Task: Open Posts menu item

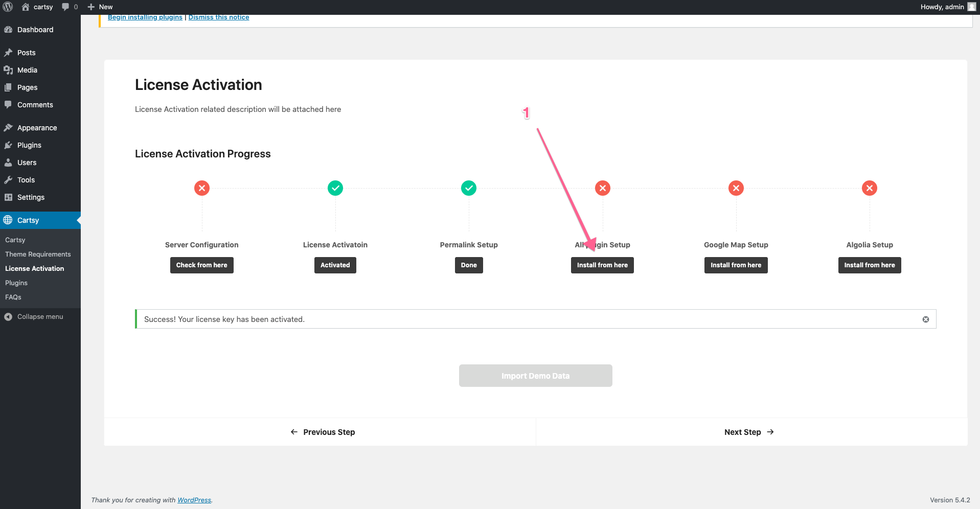Action: coord(40,53)
